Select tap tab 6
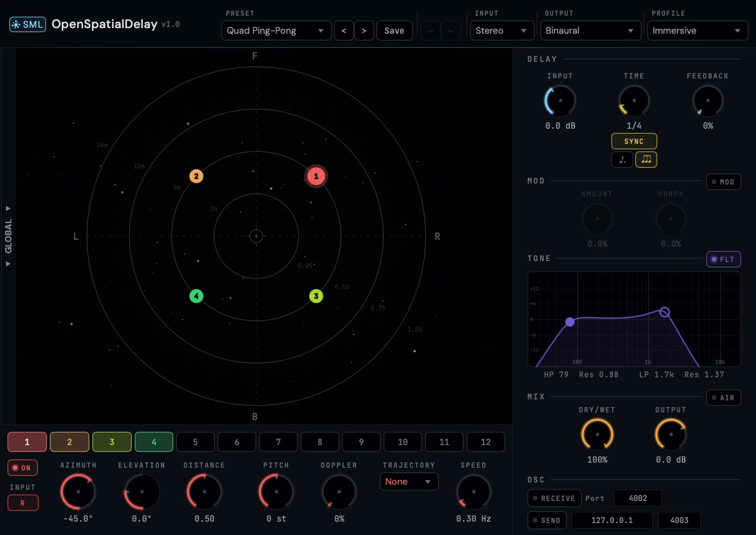This screenshot has width=756, height=535. (237, 442)
